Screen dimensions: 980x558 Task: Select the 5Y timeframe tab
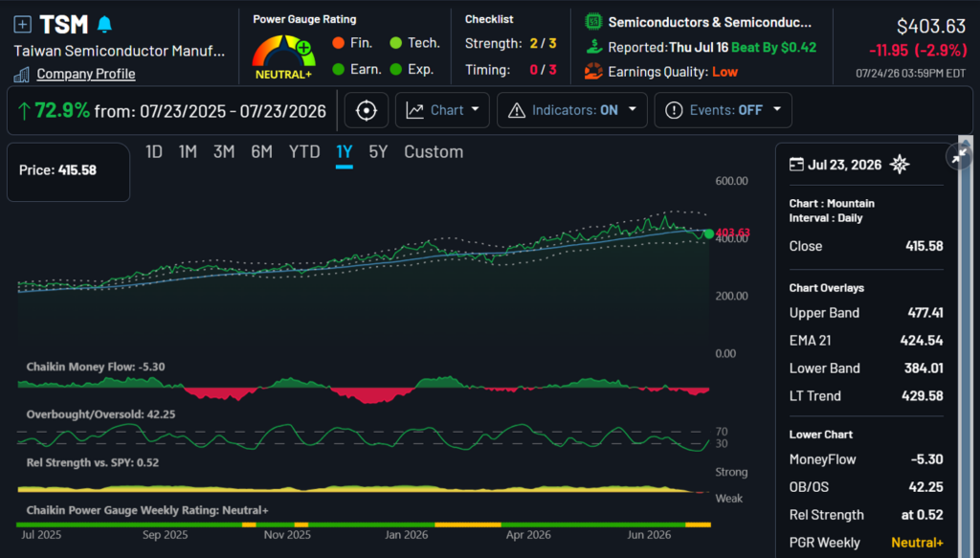pyautogui.click(x=378, y=152)
